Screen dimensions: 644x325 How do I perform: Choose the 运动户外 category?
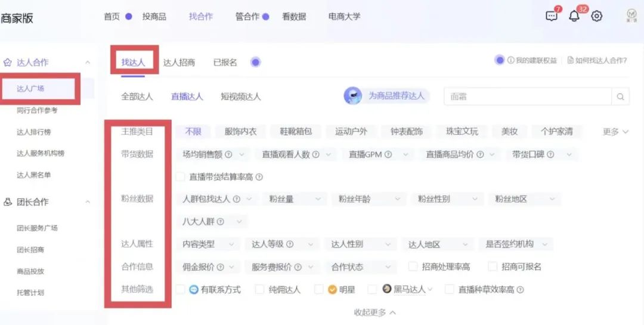(351, 131)
